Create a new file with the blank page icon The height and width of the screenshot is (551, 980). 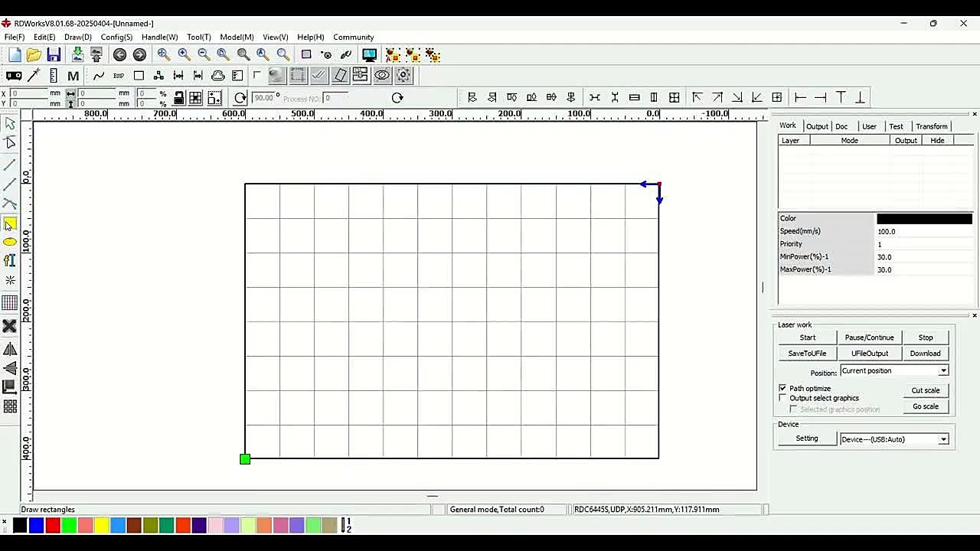(15, 55)
